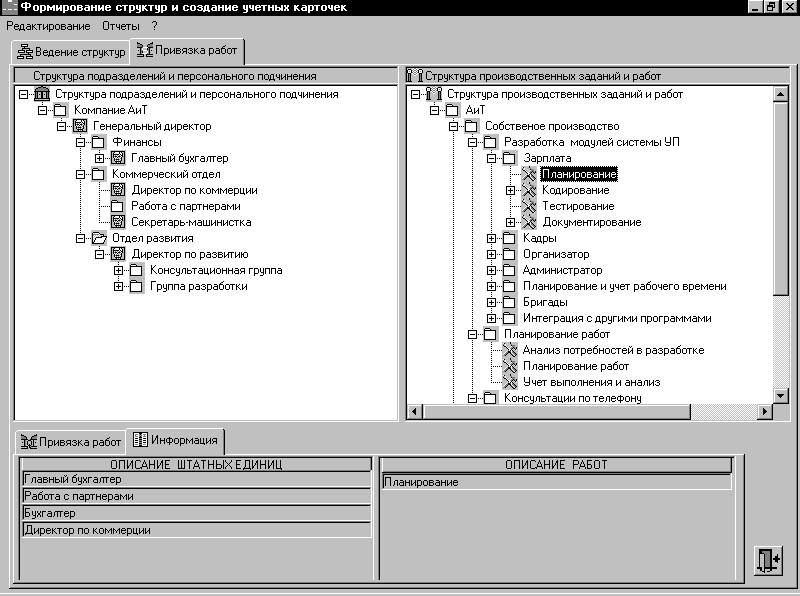
Task: Switch to the Ведение структур tab
Action: point(71,52)
